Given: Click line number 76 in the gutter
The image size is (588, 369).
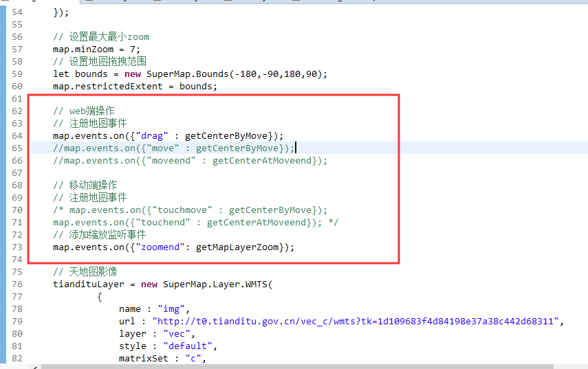Looking at the screenshot, I should click(17, 284).
